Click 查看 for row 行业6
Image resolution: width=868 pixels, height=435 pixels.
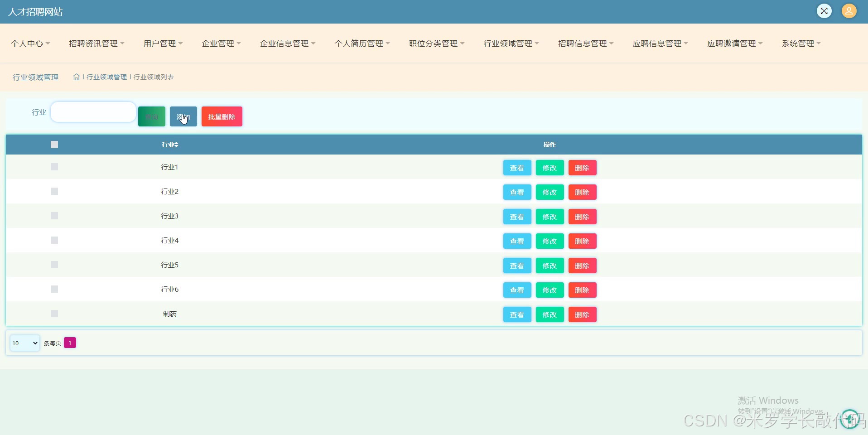coord(517,290)
